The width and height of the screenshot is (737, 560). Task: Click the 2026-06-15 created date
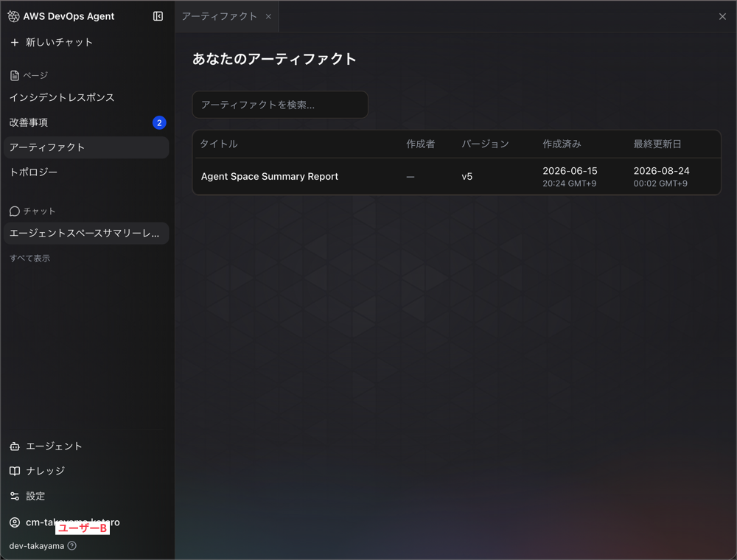tap(570, 171)
